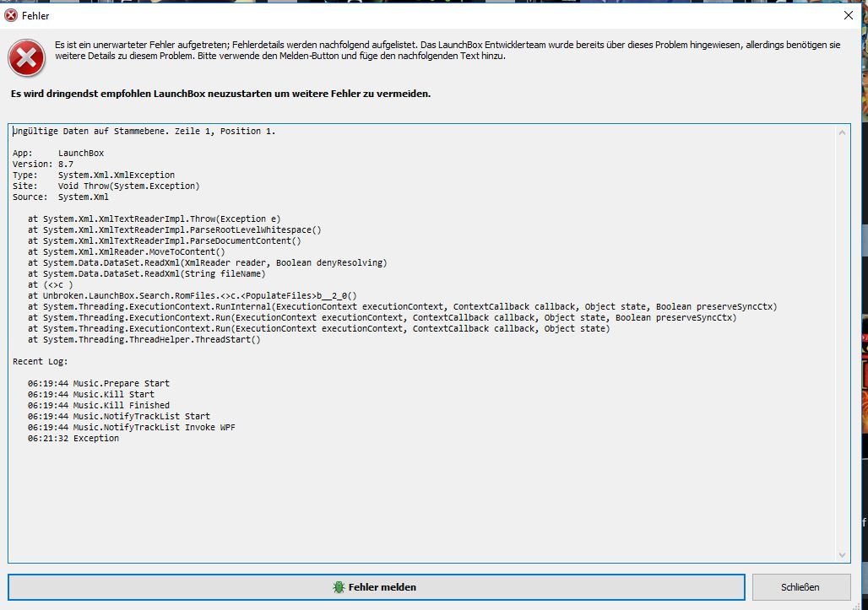Click the 'XmlTextReaderImpl.Throw(Exception e)' stack line
The height and width of the screenshot is (610, 868).
tap(155, 219)
